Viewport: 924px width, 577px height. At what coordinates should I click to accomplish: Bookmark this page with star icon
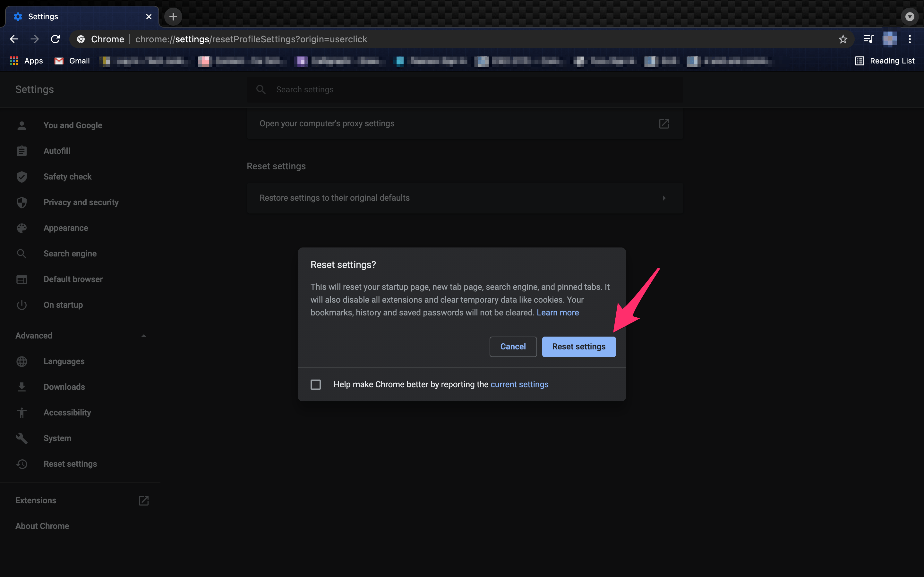[x=843, y=39]
